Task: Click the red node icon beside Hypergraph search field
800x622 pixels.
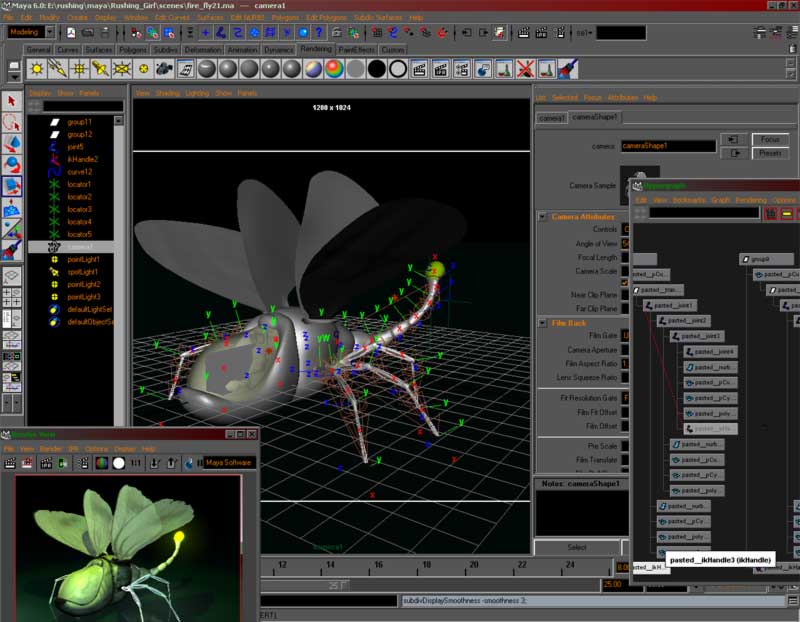Action: (x=770, y=213)
